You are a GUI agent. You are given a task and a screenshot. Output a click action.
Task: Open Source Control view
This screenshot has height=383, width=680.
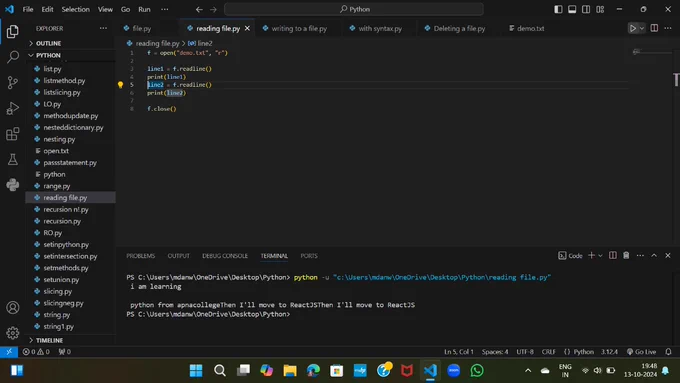point(13,82)
